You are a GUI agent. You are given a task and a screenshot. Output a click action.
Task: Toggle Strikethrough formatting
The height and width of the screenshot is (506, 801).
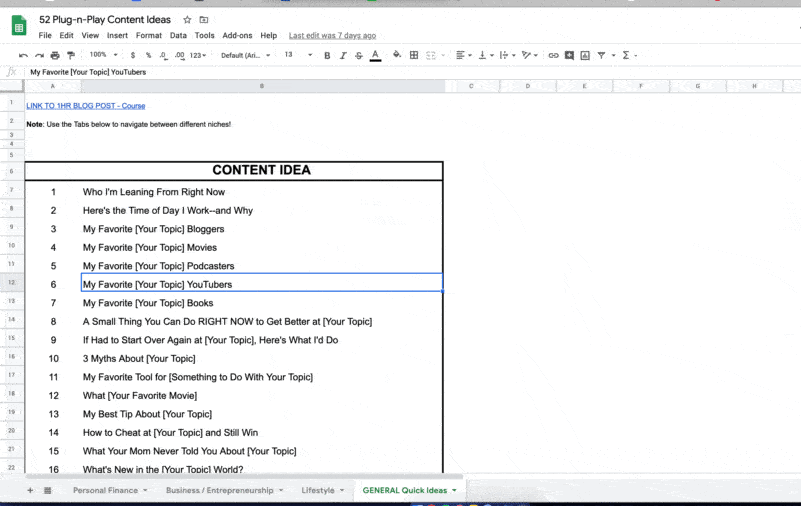[359, 55]
